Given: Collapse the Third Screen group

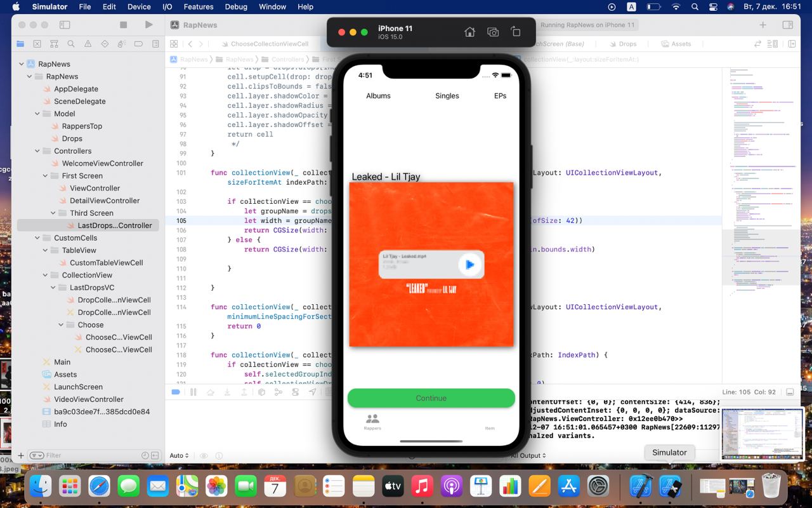Looking at the screenshot, I should 53,213.
